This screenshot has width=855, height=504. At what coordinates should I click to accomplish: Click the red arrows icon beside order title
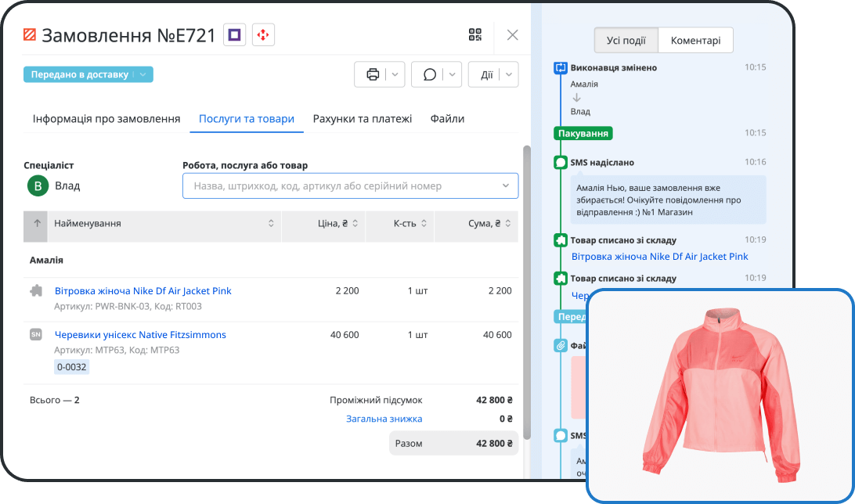tap(263, 34)
